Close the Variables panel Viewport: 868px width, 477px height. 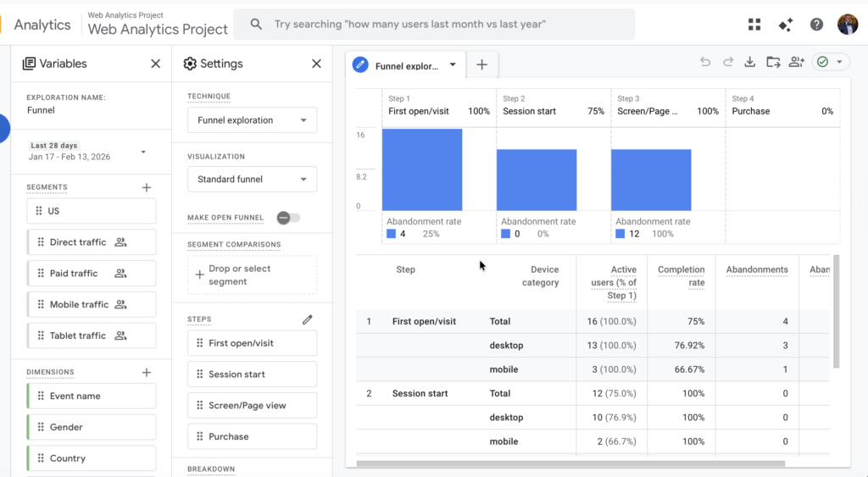click(155, 64)
